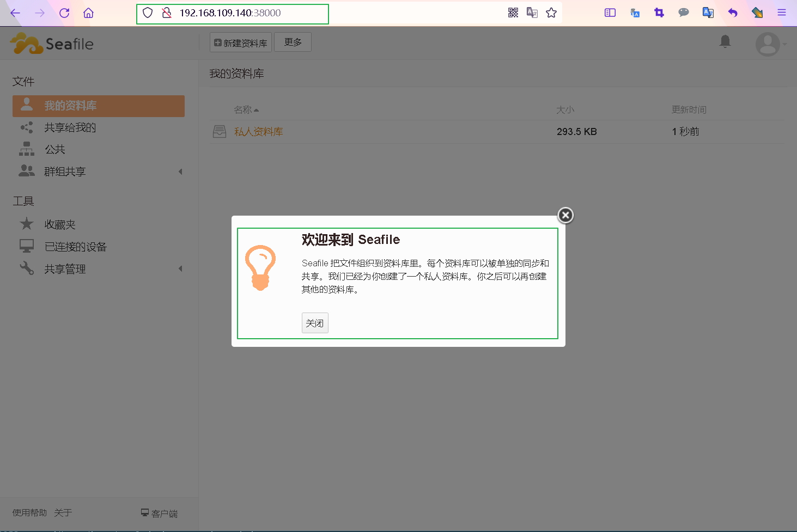797x532 pixels.
Task: Open the QR code icon in address bar
Action: 513,13
